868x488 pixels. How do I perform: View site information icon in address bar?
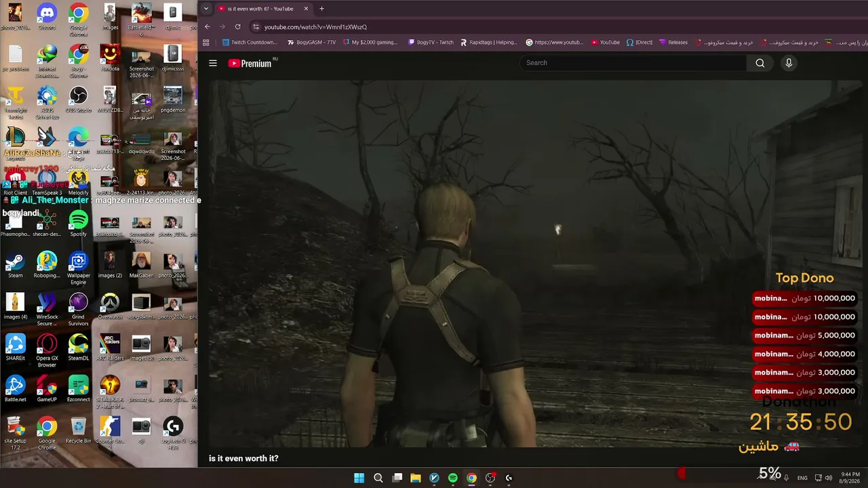pos(256,27)
